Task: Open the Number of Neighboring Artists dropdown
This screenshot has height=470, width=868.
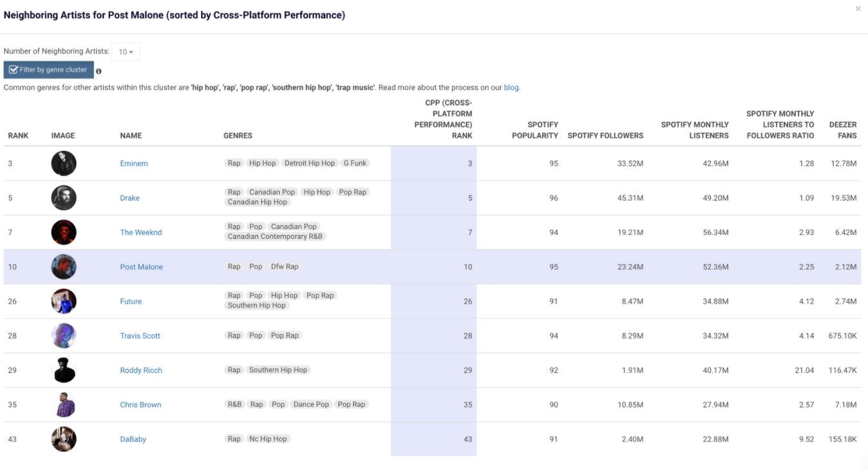Action: [x=126, y=52]
